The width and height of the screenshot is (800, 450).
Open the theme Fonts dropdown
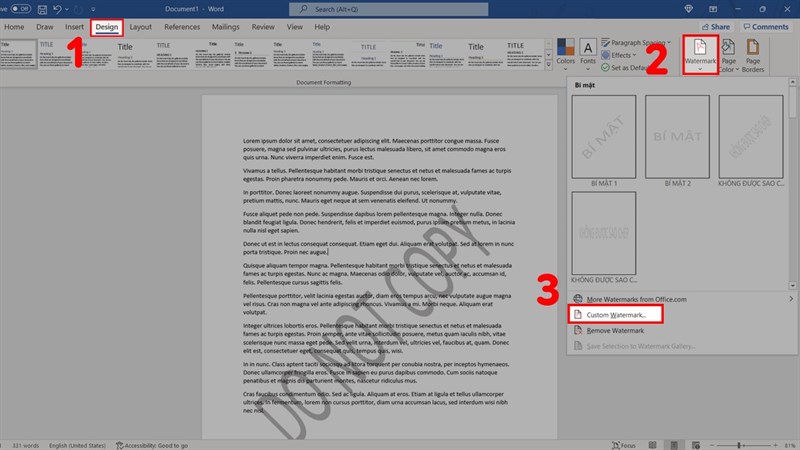(588, 54)
